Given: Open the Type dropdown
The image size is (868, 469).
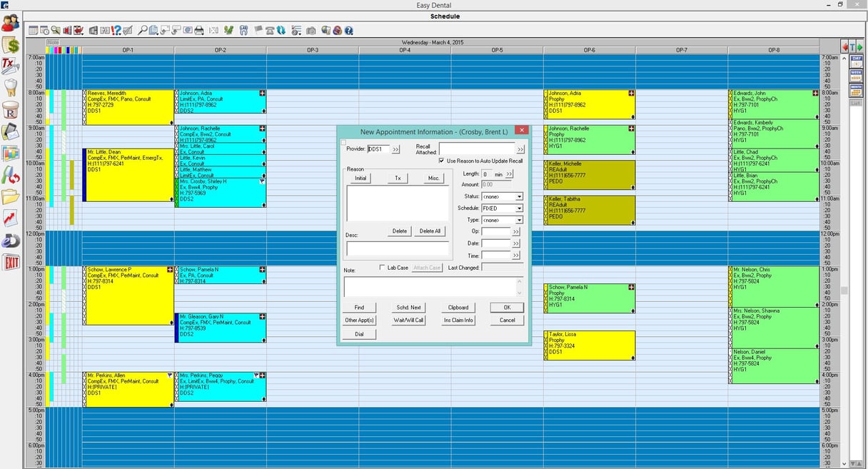Looking at the screenshot, I should 519,221.
